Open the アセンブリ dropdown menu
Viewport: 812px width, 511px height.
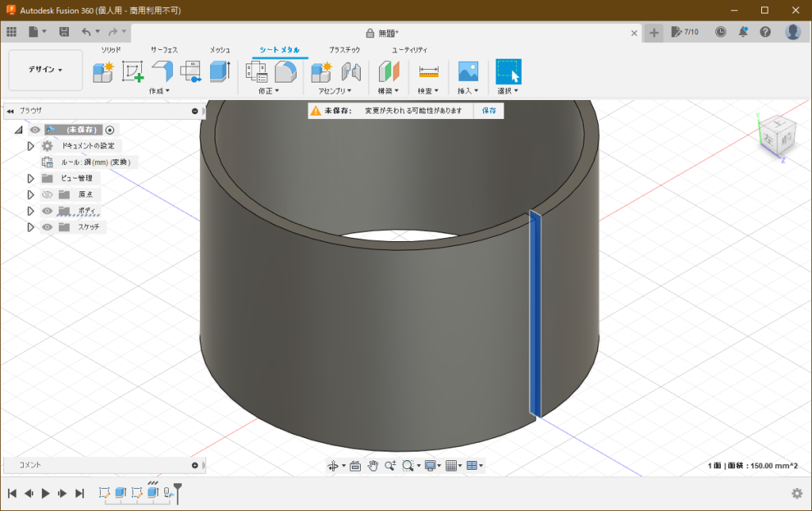click(x=335, y=91)
